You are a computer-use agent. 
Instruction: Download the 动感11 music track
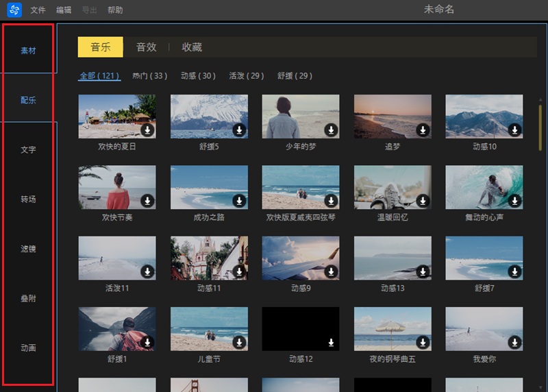(x=239, y=271)
